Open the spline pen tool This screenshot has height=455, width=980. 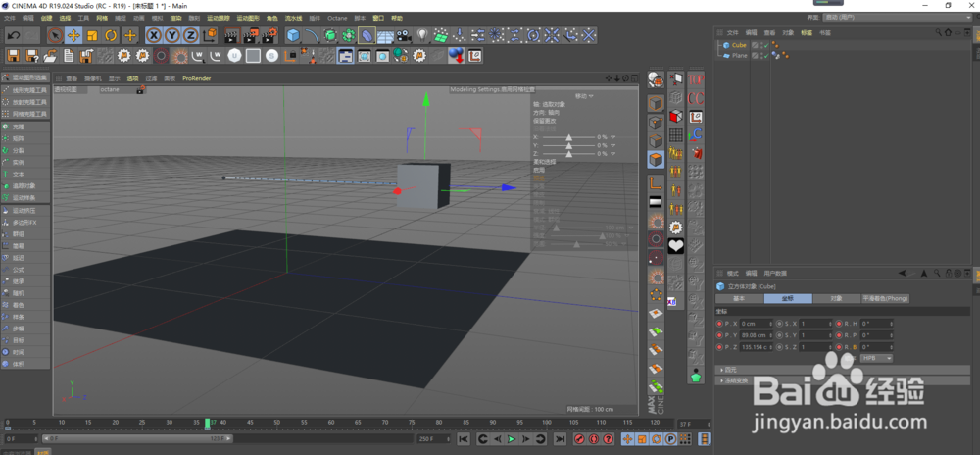tap(312, 35)
